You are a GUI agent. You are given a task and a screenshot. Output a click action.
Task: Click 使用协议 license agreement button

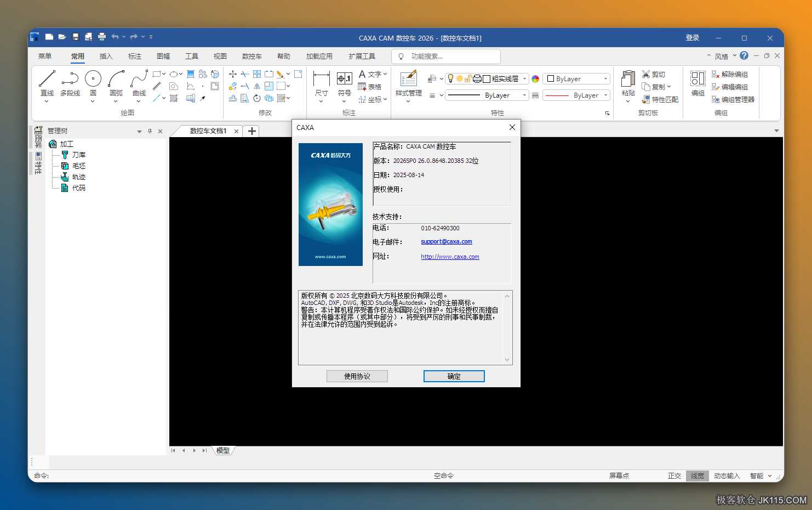(x=357, y=376)
